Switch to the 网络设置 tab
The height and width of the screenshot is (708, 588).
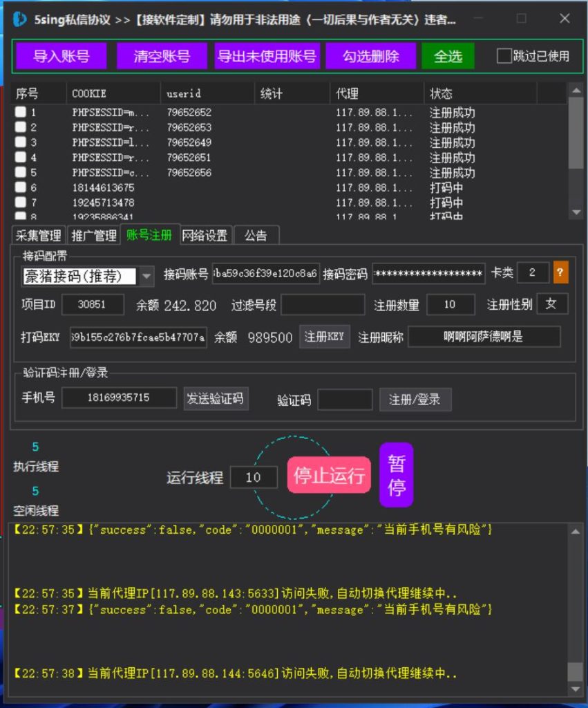point(206,234)
